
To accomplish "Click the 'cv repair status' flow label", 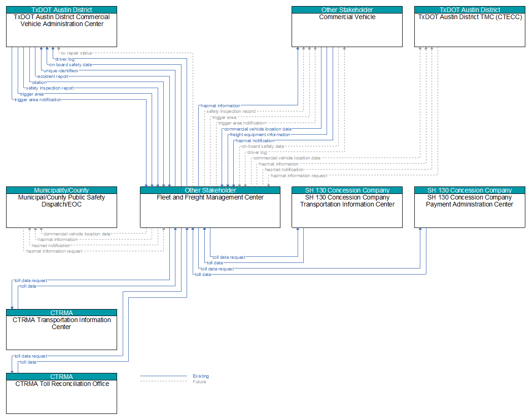I will point(77,53).
